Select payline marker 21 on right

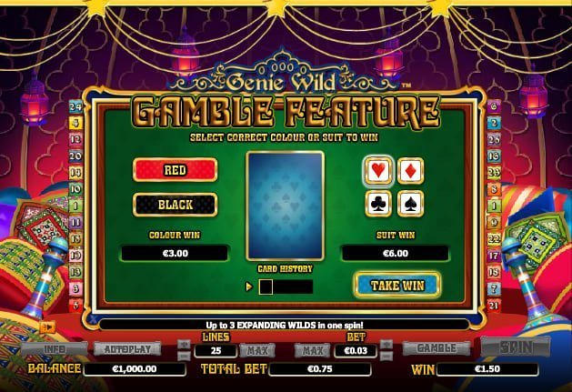click(x=494, y=305)
